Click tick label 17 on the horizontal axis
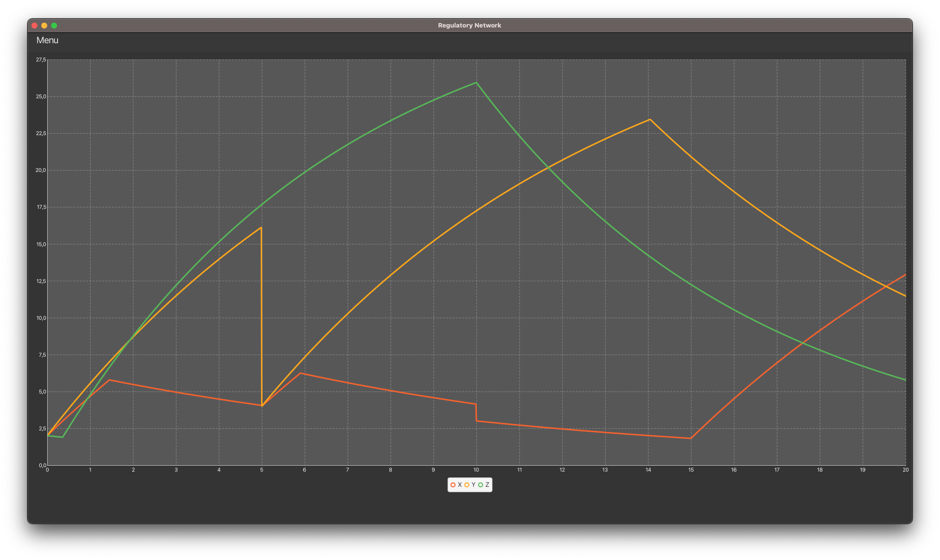 click(777, 470)
